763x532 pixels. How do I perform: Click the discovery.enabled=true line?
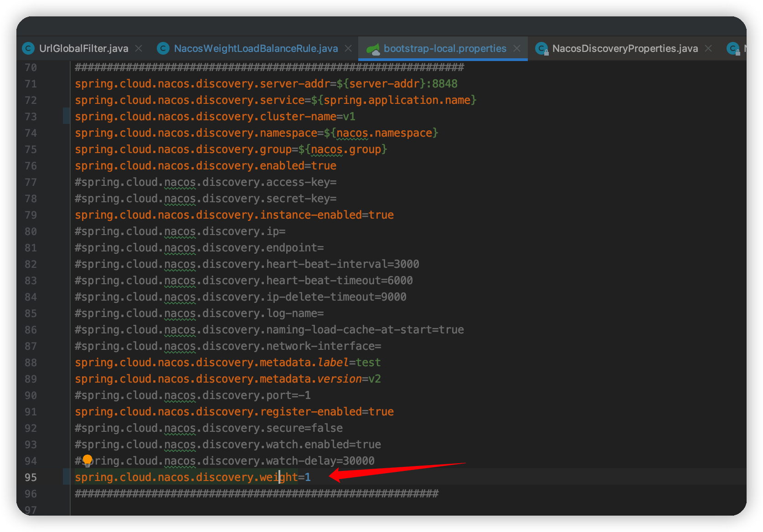point(206,165)
